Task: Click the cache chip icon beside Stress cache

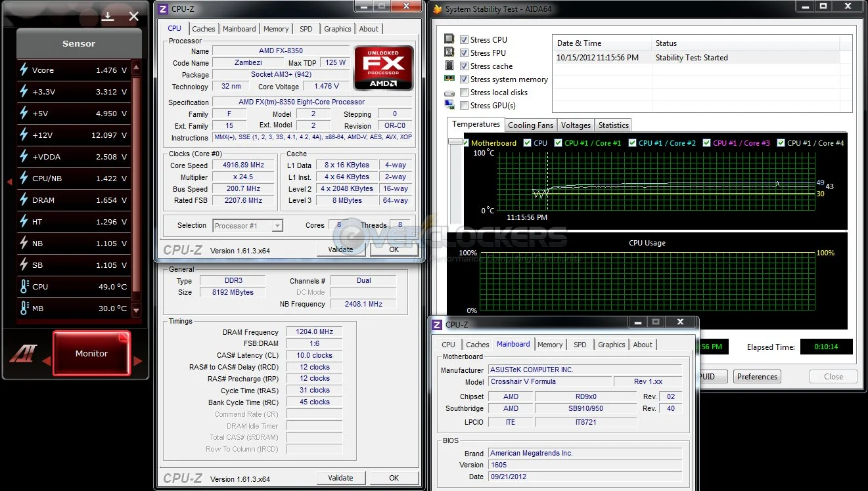Action: point(449,66)
